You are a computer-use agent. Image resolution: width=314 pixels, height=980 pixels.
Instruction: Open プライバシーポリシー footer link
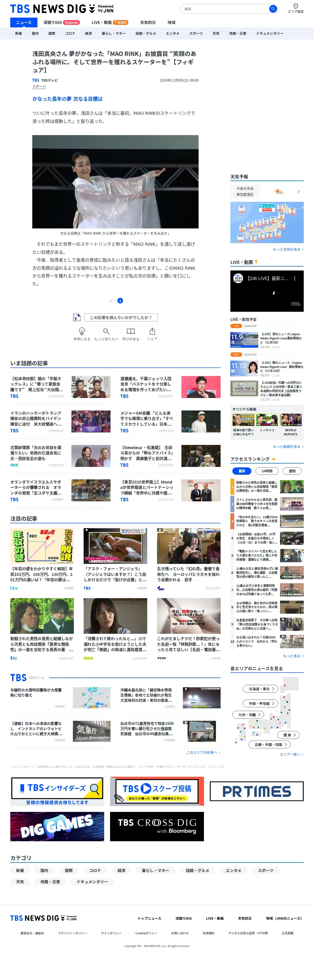pos(72,933)
